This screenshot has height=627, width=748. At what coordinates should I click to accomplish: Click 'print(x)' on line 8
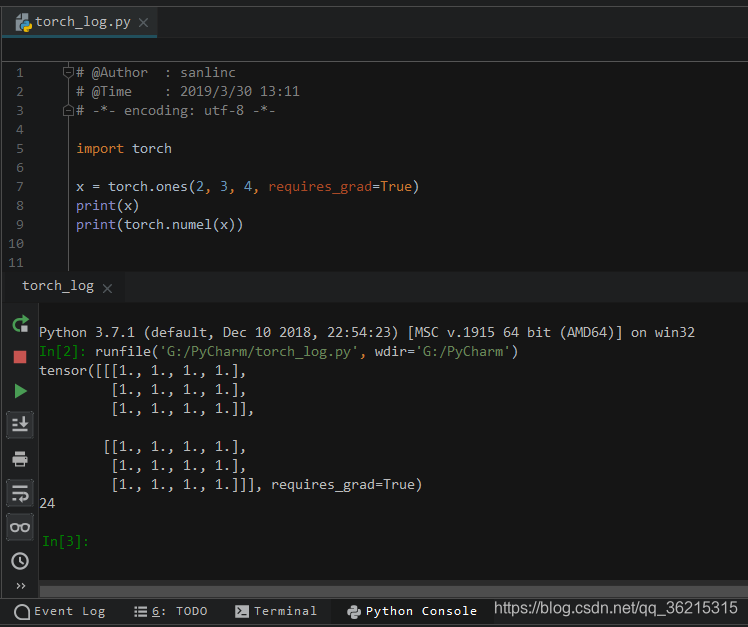tap(107, 206)
